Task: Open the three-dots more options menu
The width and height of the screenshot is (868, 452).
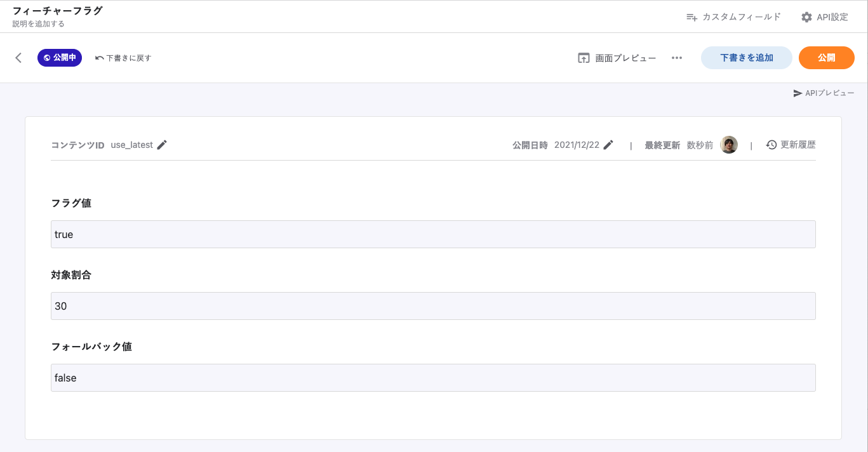Action: 677,58
